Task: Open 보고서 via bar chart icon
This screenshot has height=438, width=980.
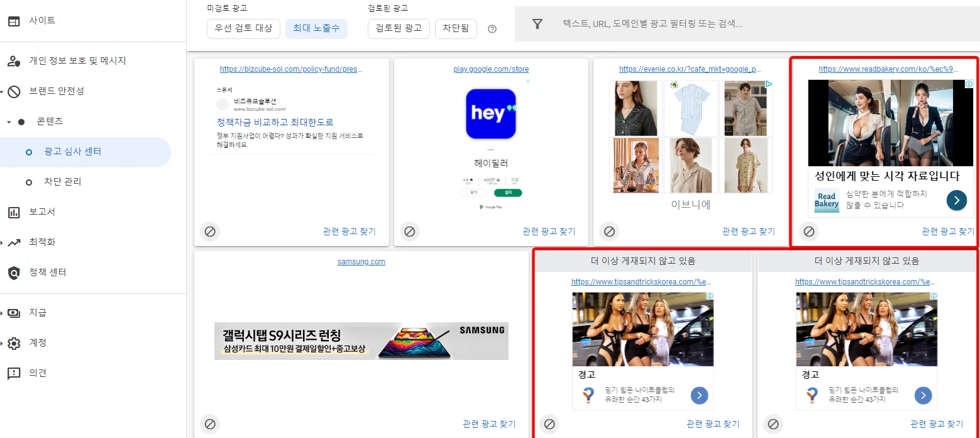Action: (13, 211)
